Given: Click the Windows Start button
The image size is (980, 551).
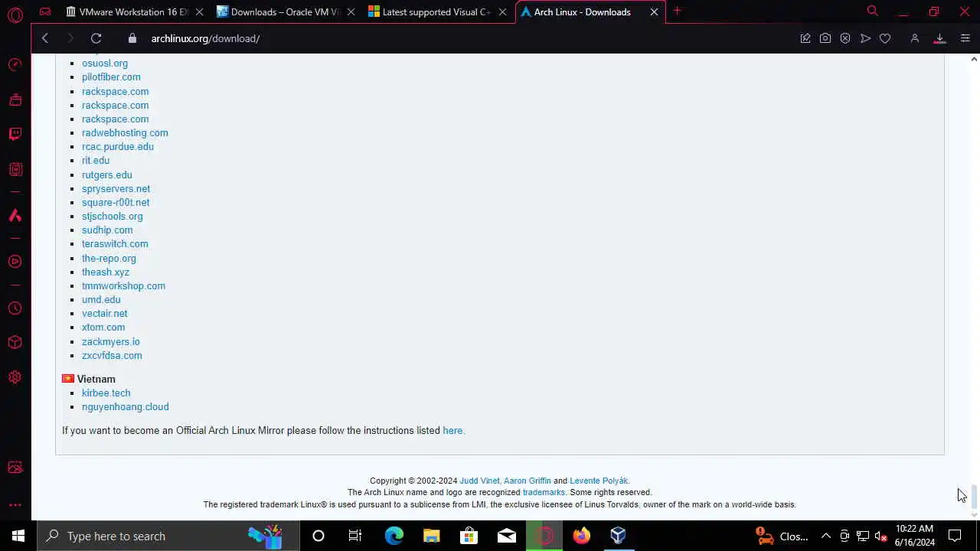Looking at the screenshot, I should coord(18,536).
